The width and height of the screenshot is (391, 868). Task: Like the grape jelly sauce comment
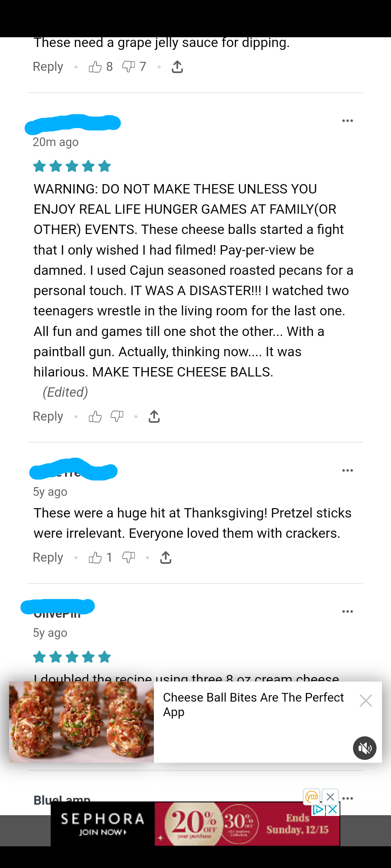pyautogui.click(x=95, y=67)
